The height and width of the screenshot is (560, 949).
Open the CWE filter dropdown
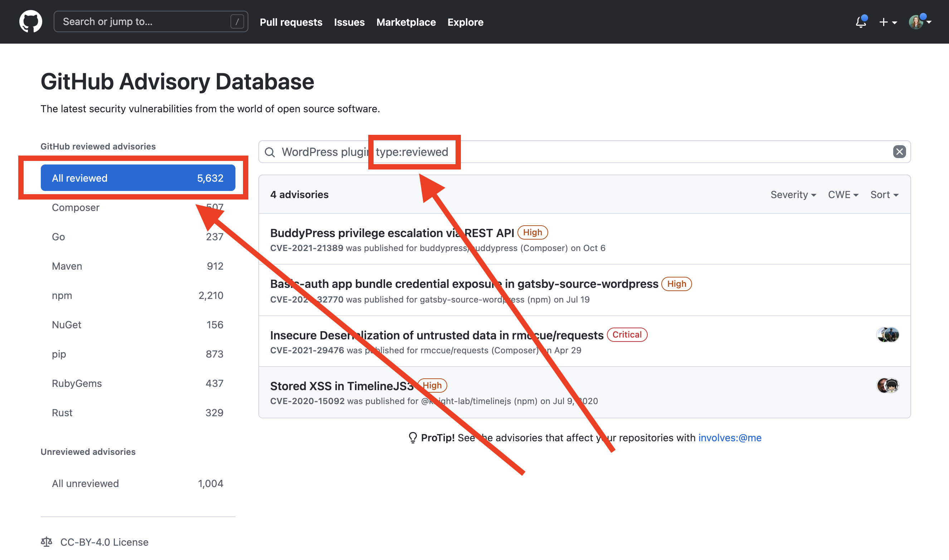pyautogui.click(x=843, y=194)
